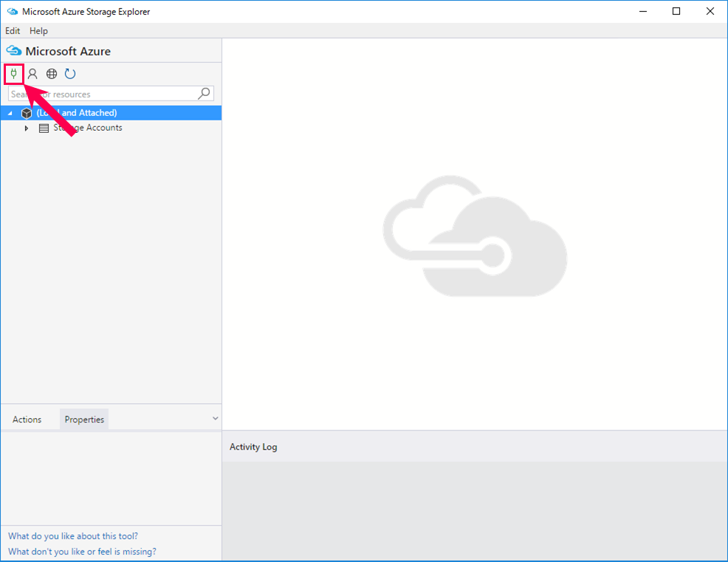Refresh all resources with the circular arrow
Image resolution: width=728 pixels, height=562 pixels.
[x=70, y=73]
